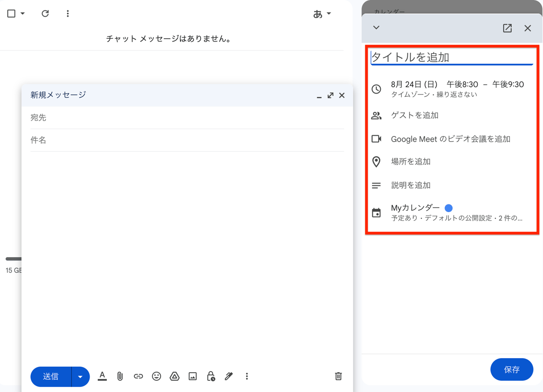Click 場所を追加 to add location
The height and width of the screenshot is (392, 543).
(x=410, y=161)
